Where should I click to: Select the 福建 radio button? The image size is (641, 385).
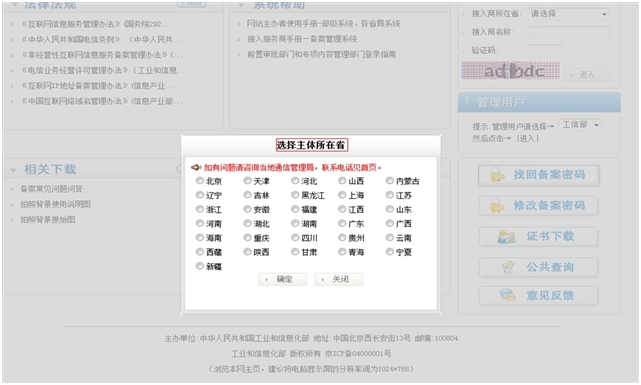(295, 209)
